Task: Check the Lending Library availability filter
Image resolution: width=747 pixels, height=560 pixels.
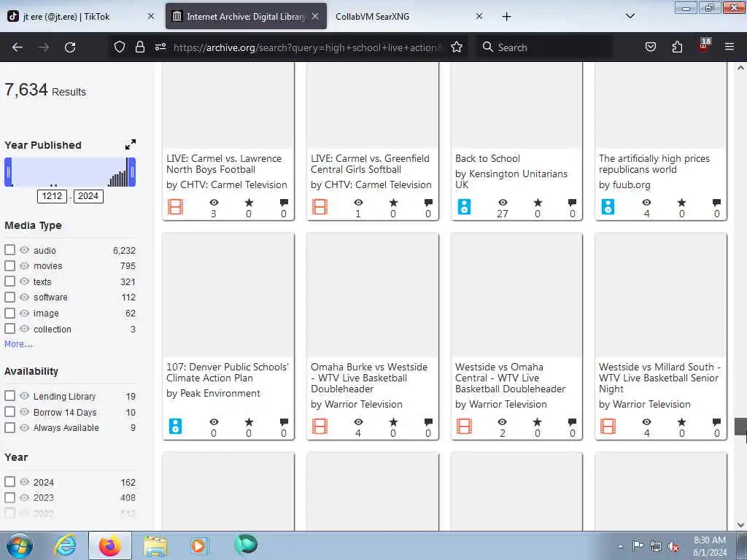Action: coord(9,396)
